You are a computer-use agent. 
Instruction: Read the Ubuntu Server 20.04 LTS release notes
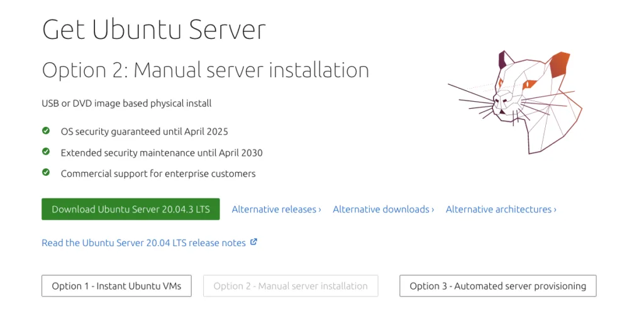[144, 242]
